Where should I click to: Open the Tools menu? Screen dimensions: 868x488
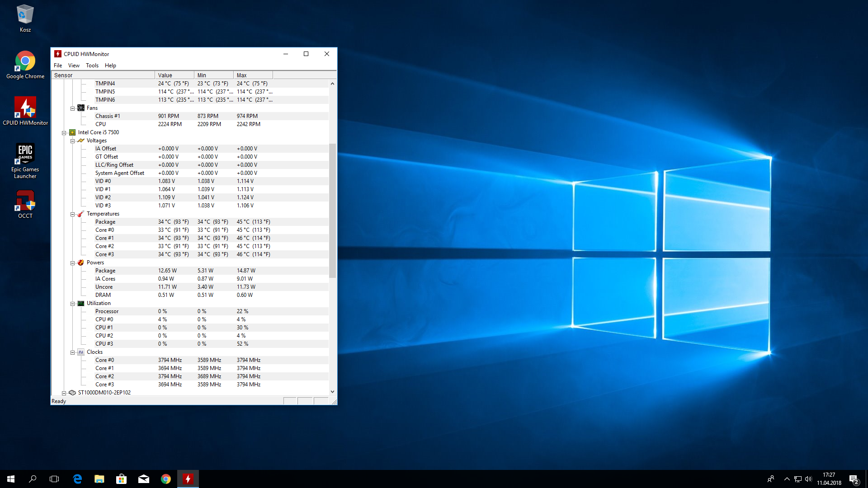pos(92,66)
